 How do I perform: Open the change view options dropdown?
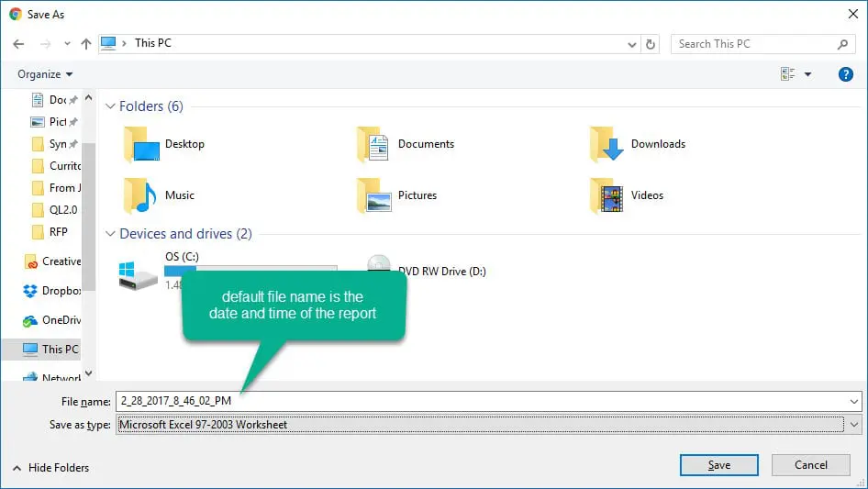point(807,74)
